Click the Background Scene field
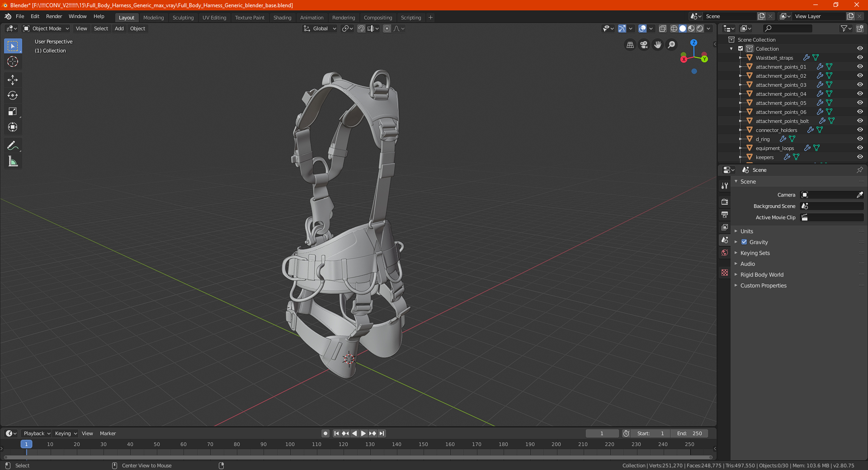Screen dimensions: 868x470 coord(832,206)
